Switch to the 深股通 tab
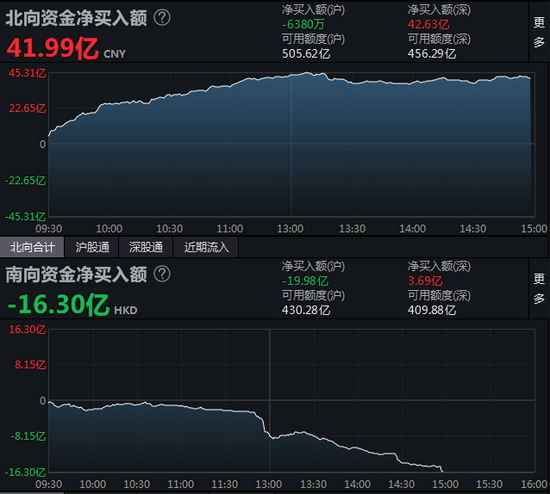 point(146,247)
